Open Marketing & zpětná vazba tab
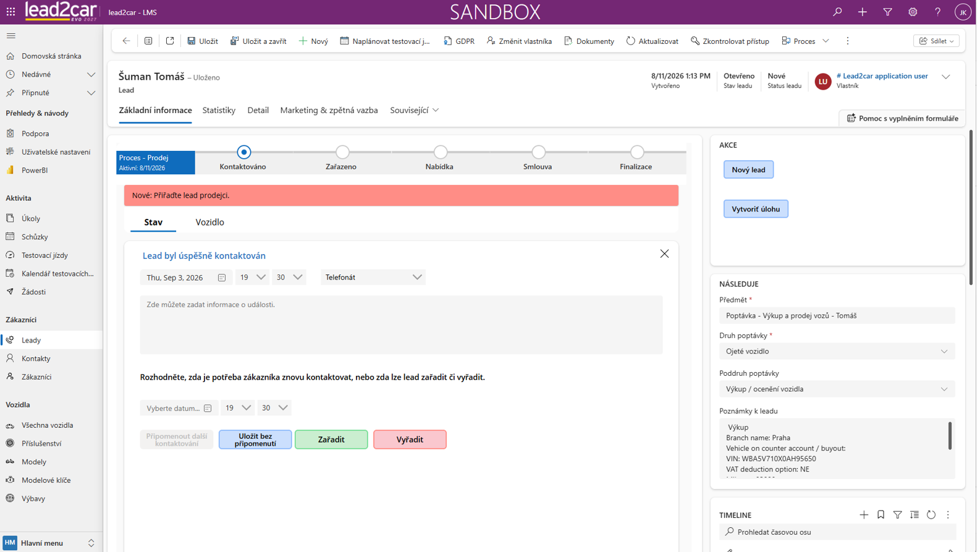The height and width of the screenshot is (552, 980). pyautogui.click(x=329, y=110)
